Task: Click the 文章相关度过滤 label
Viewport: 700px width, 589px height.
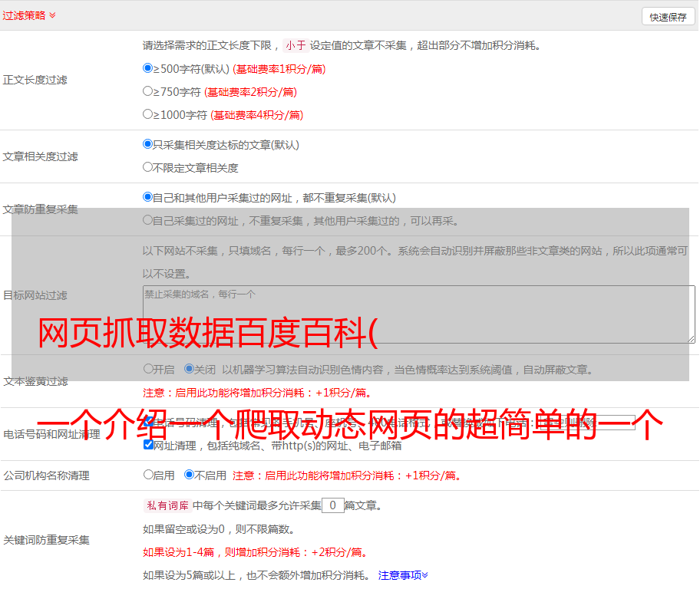Action: coord(40,156)
